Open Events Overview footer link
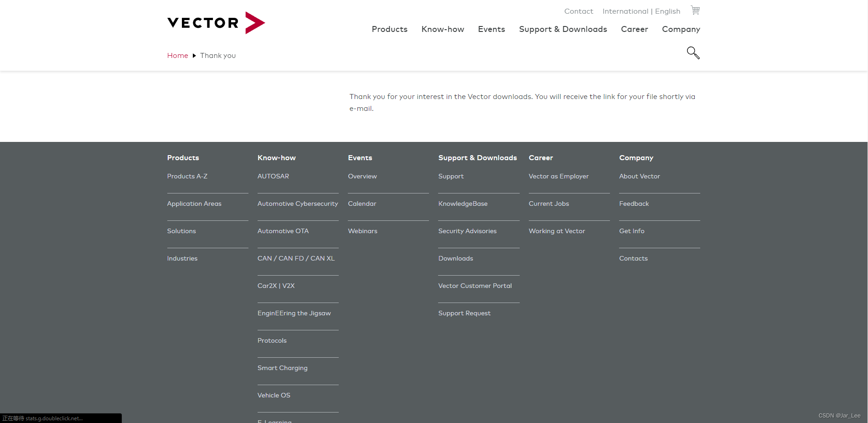This screenshot has width=868, height=423. [x=362, y=176]
